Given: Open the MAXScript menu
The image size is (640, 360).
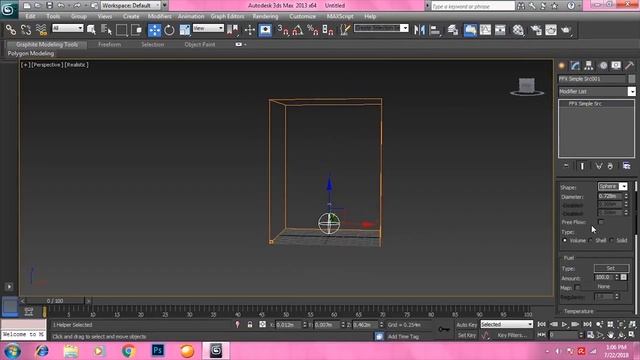Looking at the screenshot, I should click(340, 16).
